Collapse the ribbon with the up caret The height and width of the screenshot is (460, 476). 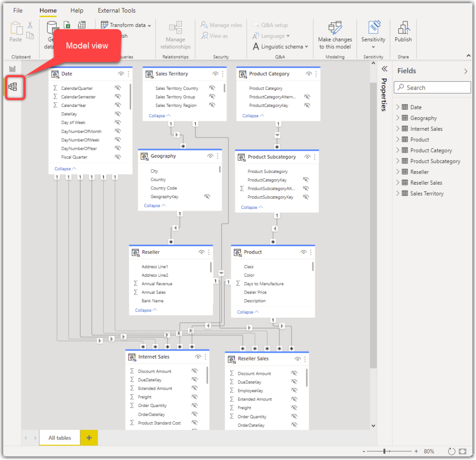[x=469, y=56]
